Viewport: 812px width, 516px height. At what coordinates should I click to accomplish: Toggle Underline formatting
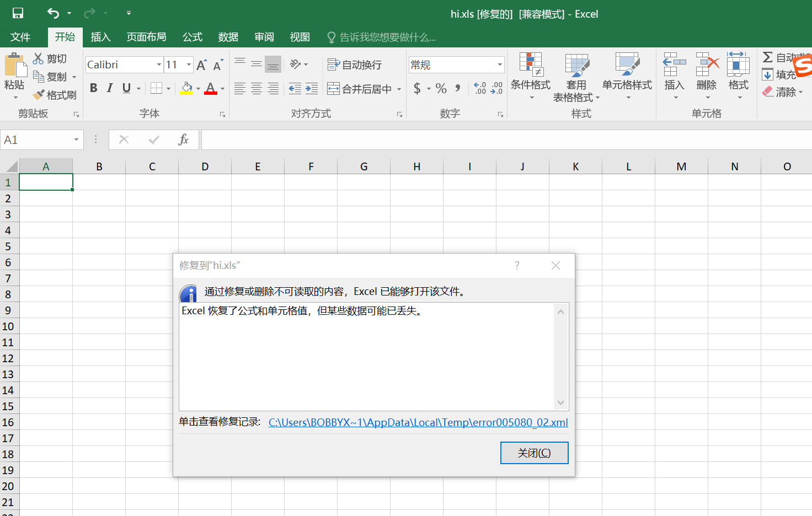[126, 88]
